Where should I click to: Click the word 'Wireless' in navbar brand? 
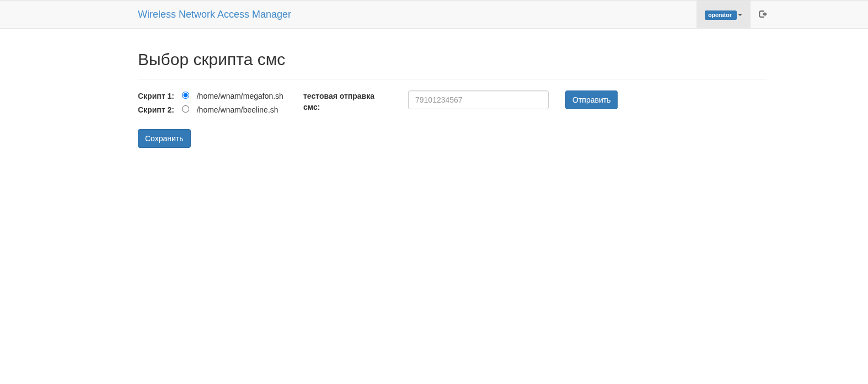click(157, 14)
